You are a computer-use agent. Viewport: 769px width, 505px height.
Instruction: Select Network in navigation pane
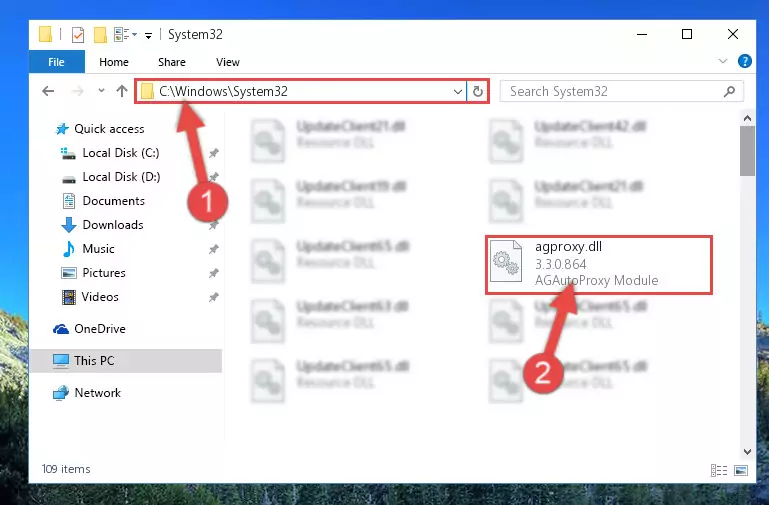(x=97, y=393)
